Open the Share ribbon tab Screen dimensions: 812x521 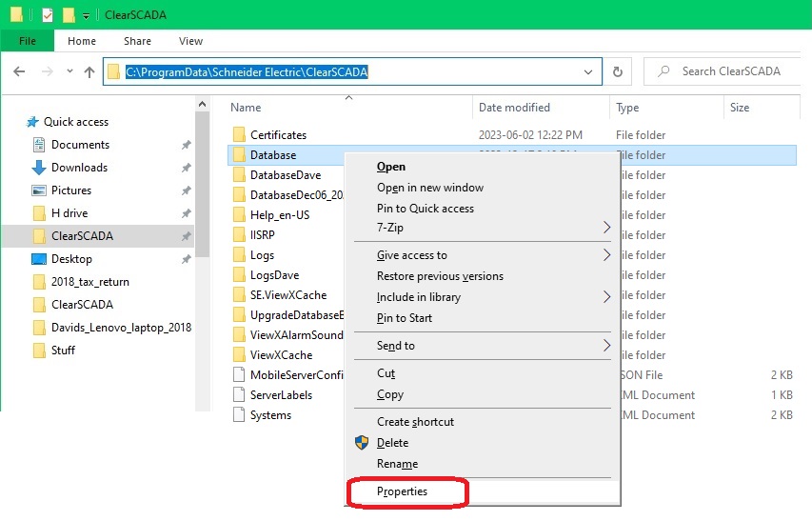coord(137,41)
